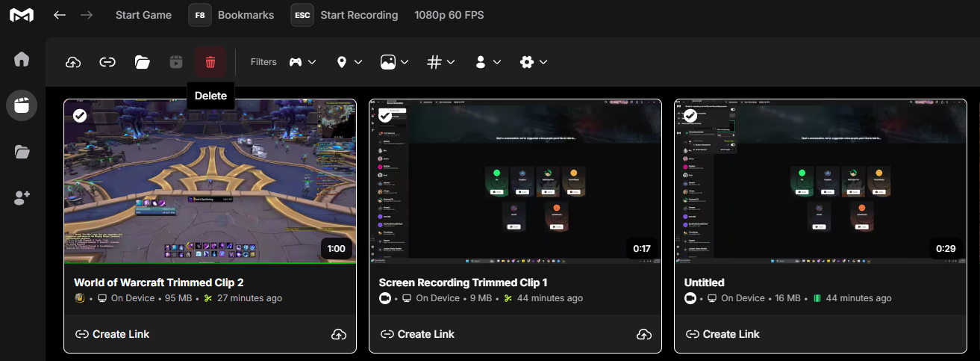Click Start Recording
This screenshot has width=980, height=361.
[359, 15]
